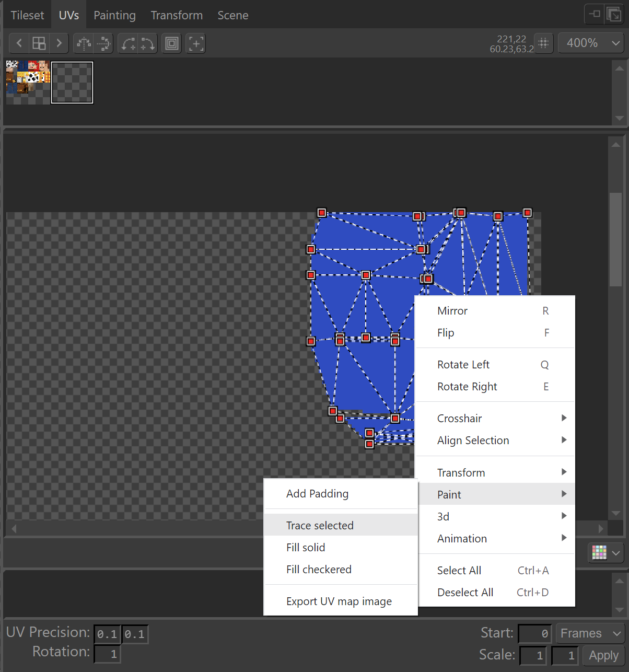The image size is (629, 672).
Task: Click the horizontal scrollbar right arrow
Action: (601, 528)
